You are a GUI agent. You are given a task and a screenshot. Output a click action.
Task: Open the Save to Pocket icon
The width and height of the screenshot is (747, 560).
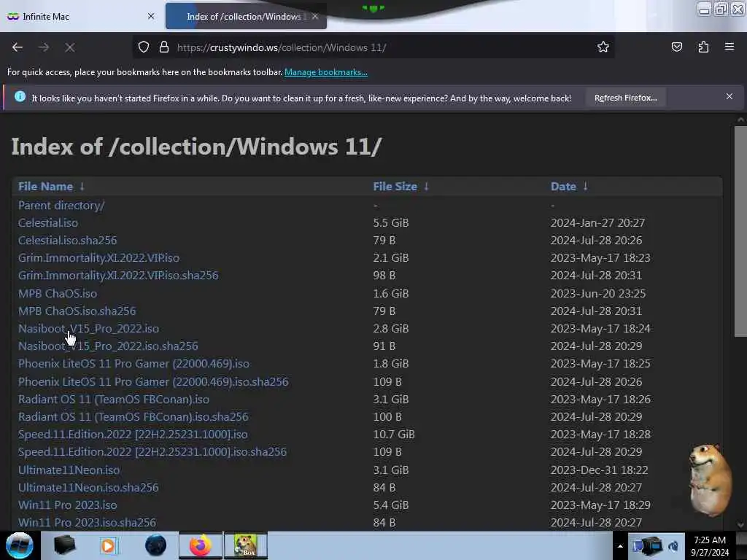(x=676, y=47)
